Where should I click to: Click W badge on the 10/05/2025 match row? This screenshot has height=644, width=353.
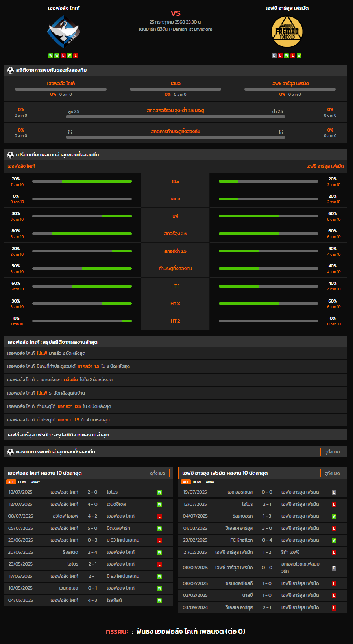click(159, 588)
